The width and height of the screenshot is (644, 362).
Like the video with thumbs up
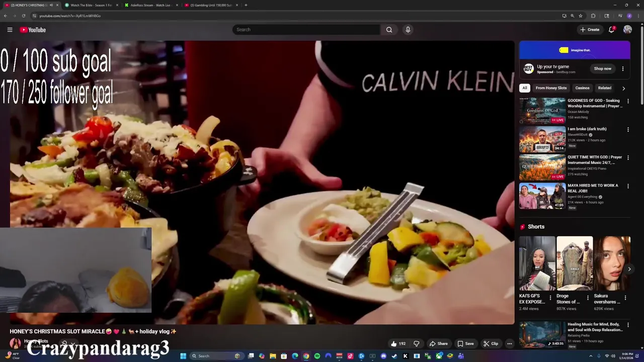(x=397, y=344)
